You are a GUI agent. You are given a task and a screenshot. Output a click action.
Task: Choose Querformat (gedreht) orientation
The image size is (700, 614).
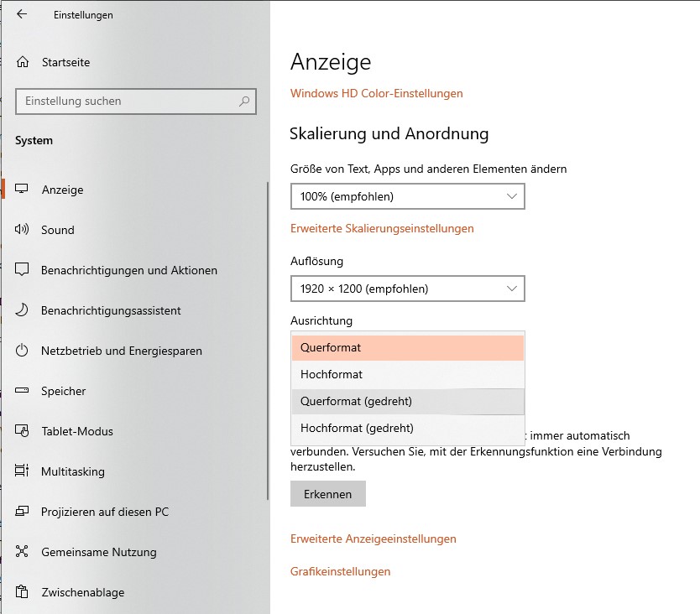coord(408,401)
